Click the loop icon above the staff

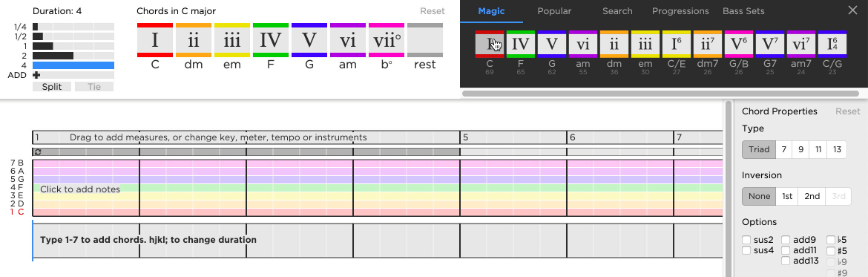click(37, 151)
